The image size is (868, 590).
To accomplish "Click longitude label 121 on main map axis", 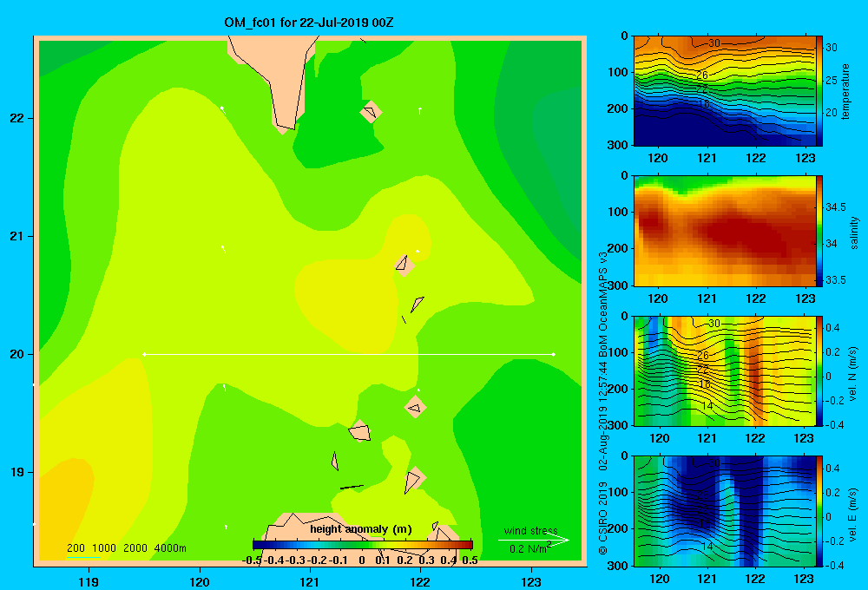I will [x=310, y=581].
